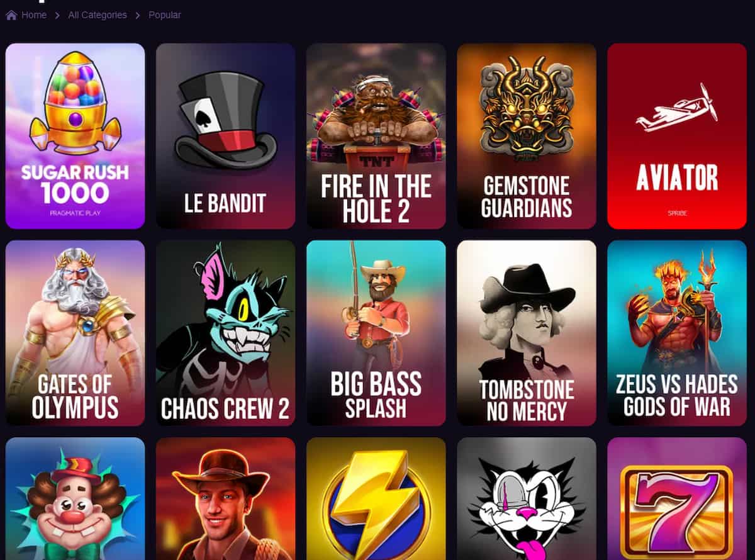Select the yellow lightning bolt game
755x560 pixels.
pyautogui.click(x=376, y=498)
